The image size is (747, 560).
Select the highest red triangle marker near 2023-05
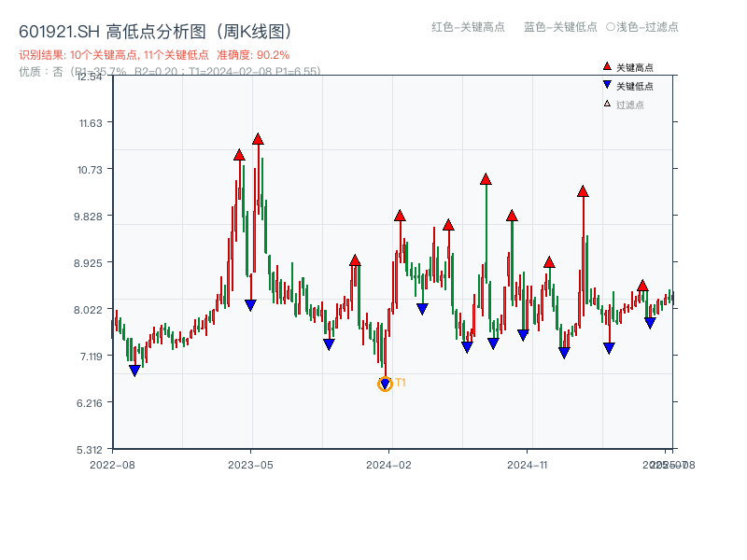(x=258, y=140)
